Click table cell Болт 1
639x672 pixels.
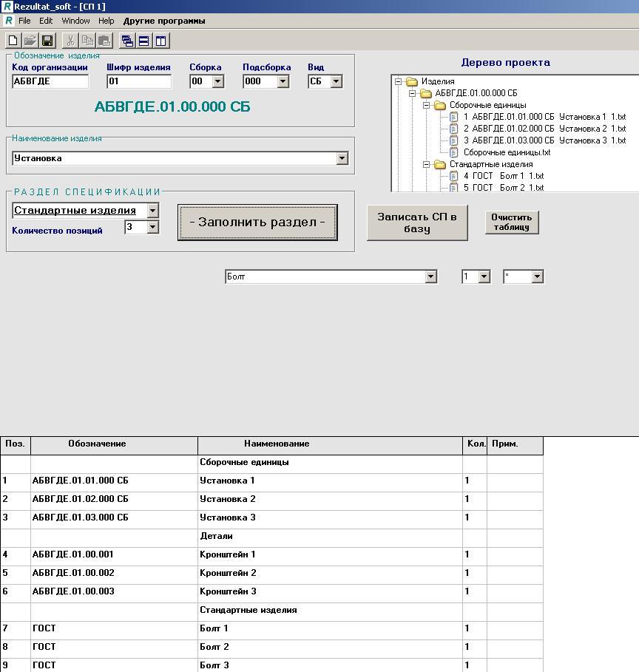tap(330, 631)
